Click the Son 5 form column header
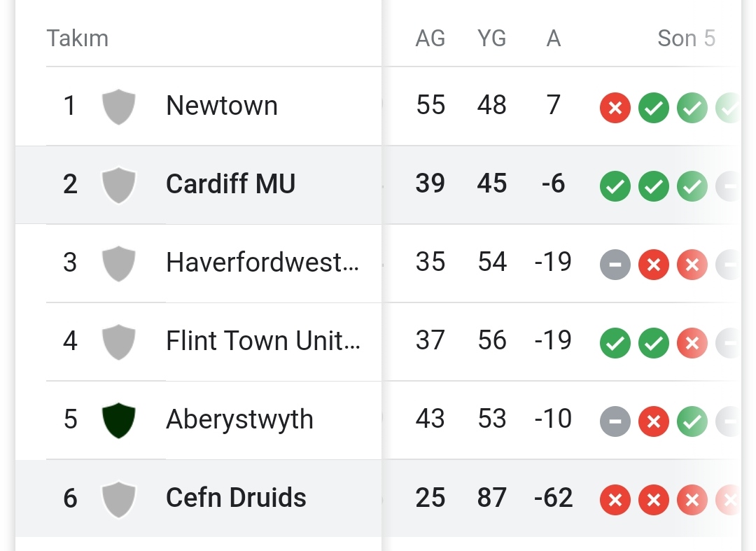This screenshot has height=551, width=756. point(687,38)
